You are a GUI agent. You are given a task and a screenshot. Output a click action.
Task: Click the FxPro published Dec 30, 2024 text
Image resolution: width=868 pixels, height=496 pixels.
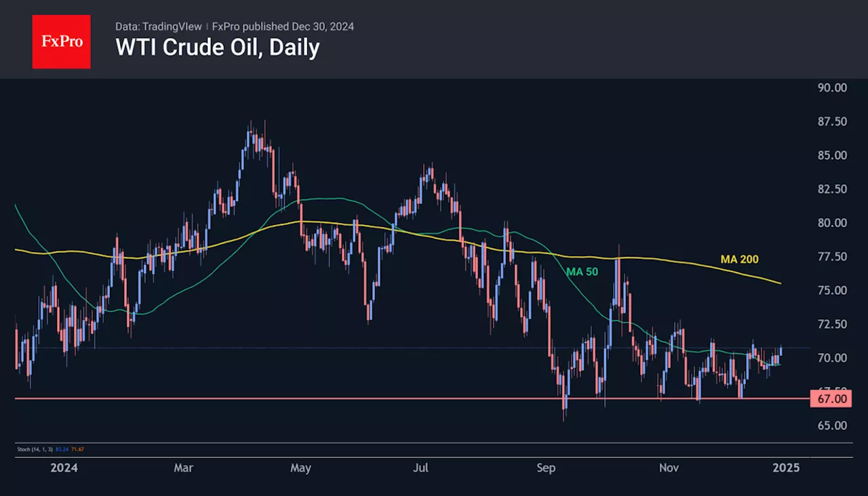pyautogui.click(x=283, y=26)
